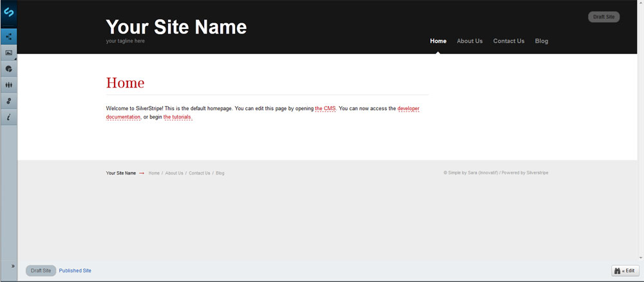
Task: Open 'the tutorials' link
Action: (x=178, y=117)
